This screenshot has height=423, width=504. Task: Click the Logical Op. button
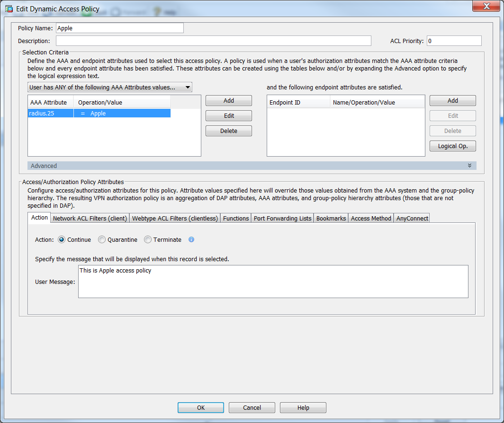pos(452,146)
